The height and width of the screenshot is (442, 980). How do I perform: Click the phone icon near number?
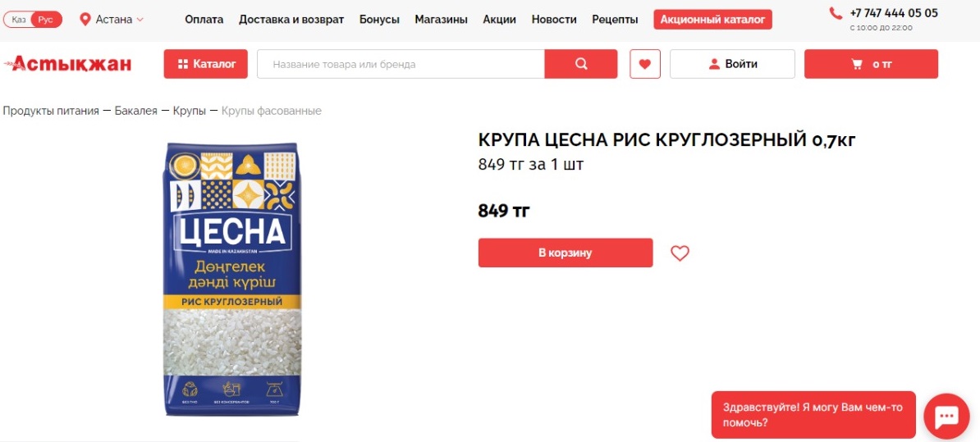[x=836, y=13]
